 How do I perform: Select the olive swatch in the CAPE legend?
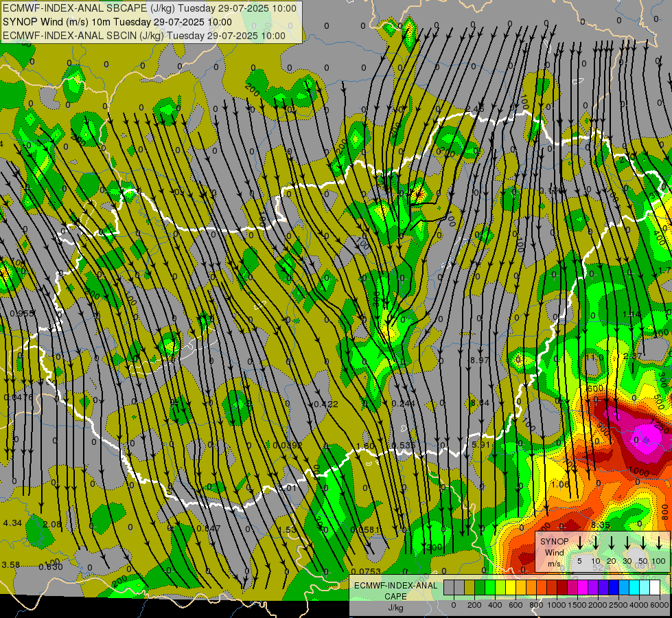pos(470,588)
